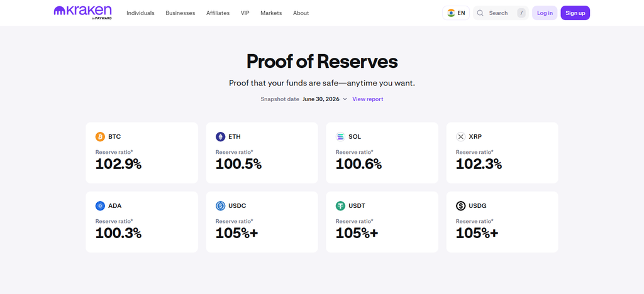Click the USDG coin icon
This screenshot has width=644, height=294.
coord(461,206)
